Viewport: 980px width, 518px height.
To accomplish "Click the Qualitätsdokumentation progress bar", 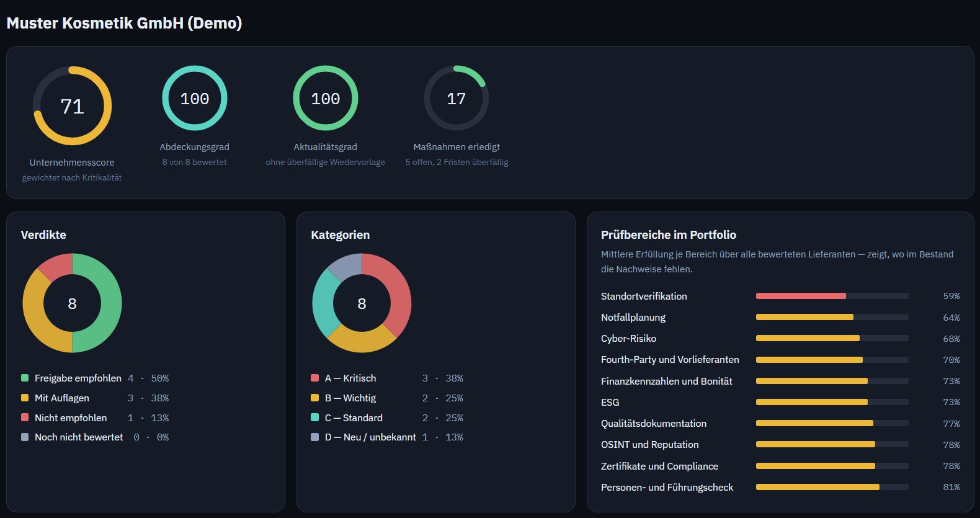I will (832, 423).
